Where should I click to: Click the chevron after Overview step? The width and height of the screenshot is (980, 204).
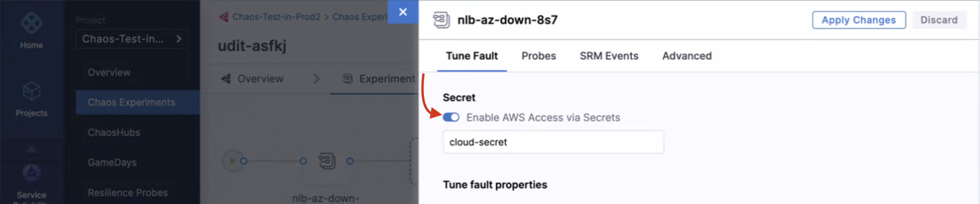tap(316, 79)
